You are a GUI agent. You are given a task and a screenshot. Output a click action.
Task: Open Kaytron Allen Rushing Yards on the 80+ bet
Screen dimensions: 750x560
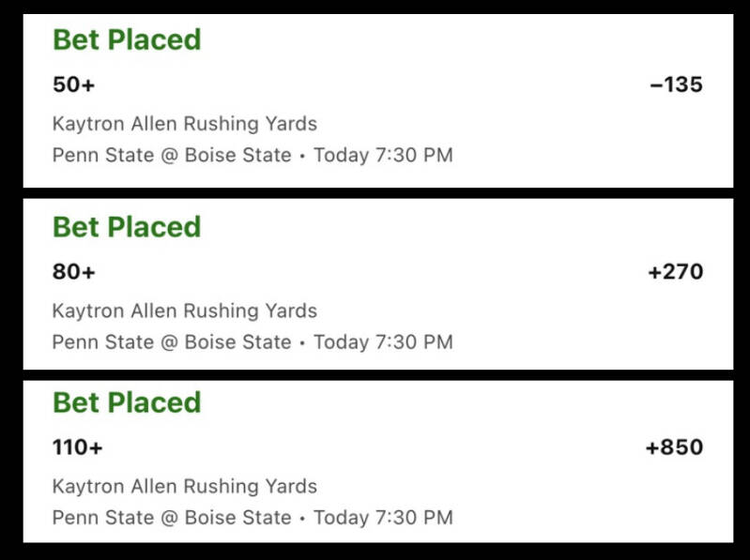184,310
